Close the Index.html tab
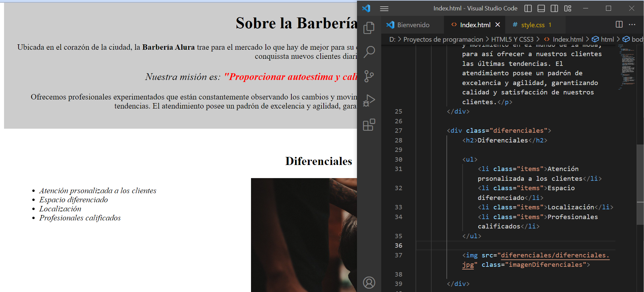This screenshot has height=292, width=644. tap(498, 25)
